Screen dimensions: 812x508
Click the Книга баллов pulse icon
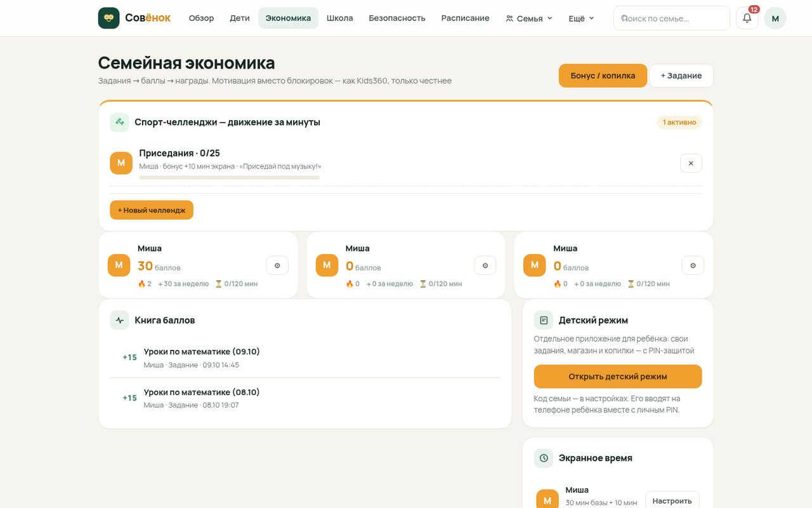[119, 320]
